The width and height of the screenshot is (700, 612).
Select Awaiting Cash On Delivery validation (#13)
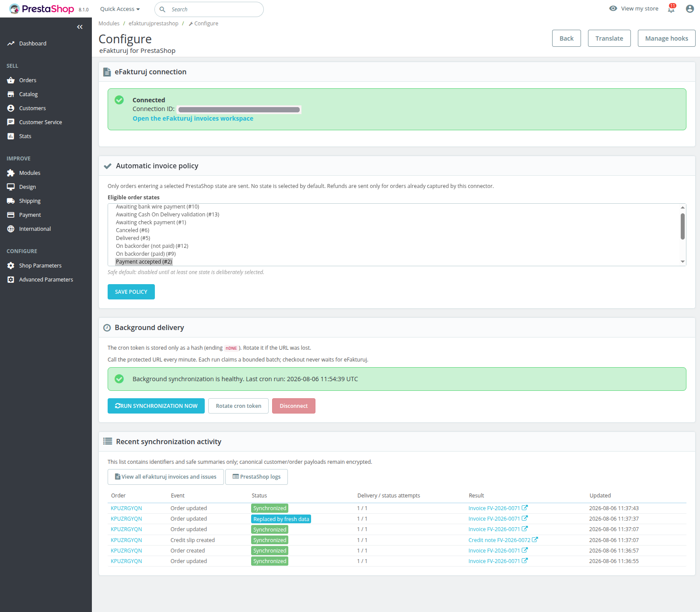pyautogui.click(x=168, y=215)
